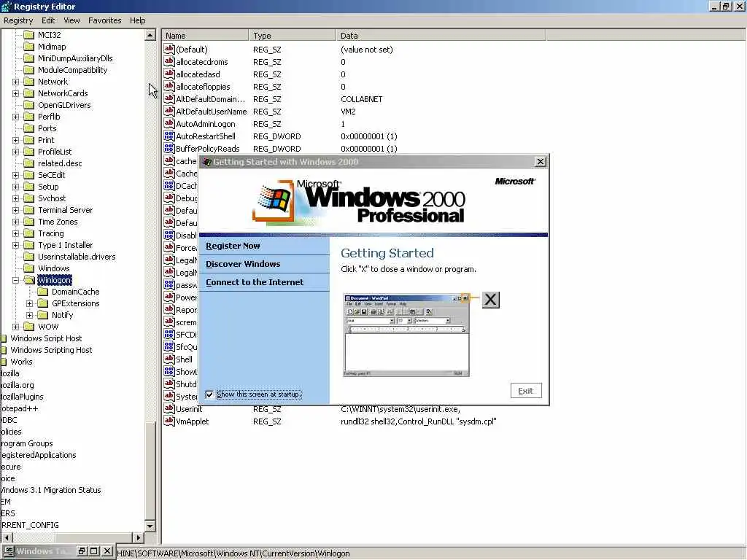Click the Userinstallable.drivers folder icon

(29, 257)
